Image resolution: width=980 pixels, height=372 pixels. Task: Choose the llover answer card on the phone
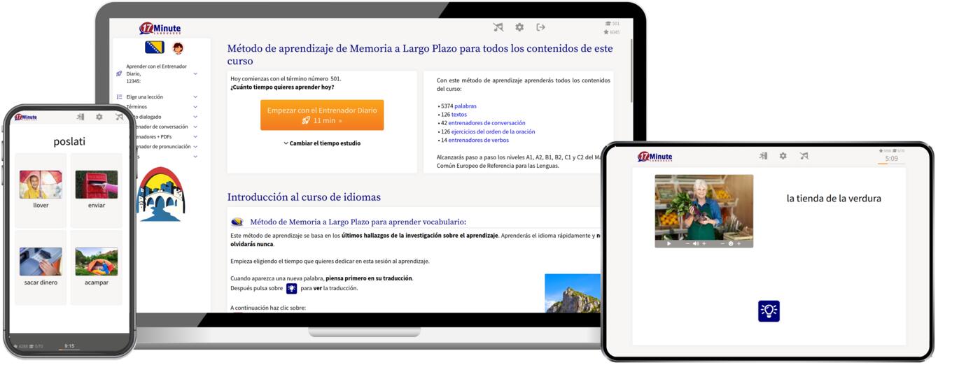point(41,189)
